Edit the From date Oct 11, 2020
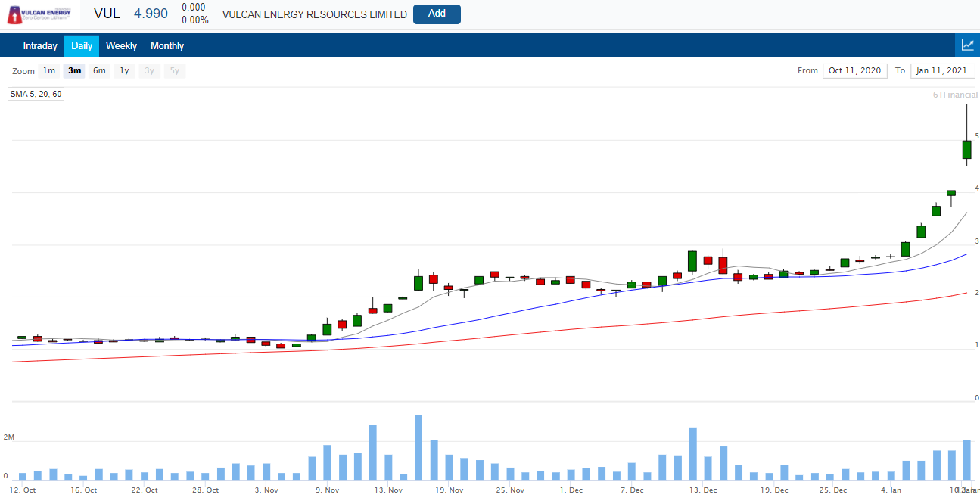 pyautogui.click(x=855, y=70)
